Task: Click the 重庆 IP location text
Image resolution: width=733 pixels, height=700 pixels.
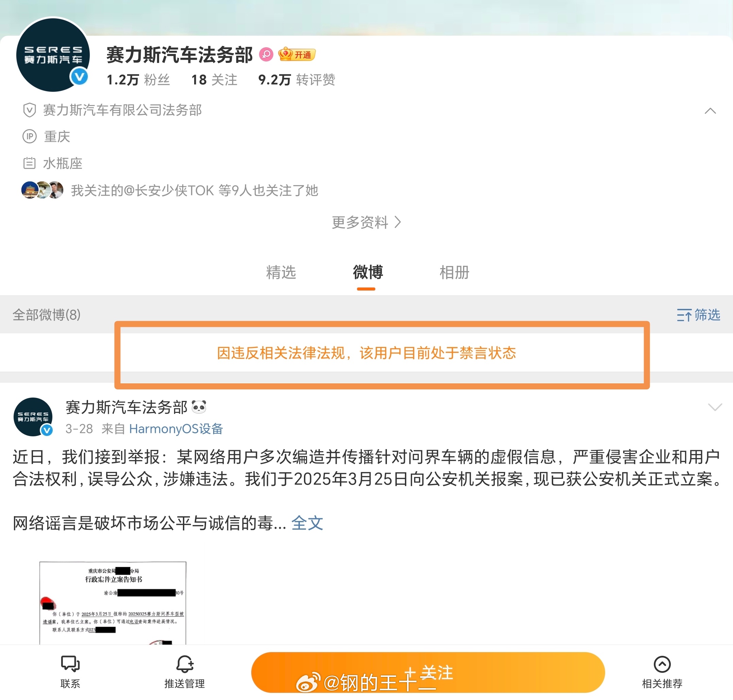Action: (x=57, y=137)
